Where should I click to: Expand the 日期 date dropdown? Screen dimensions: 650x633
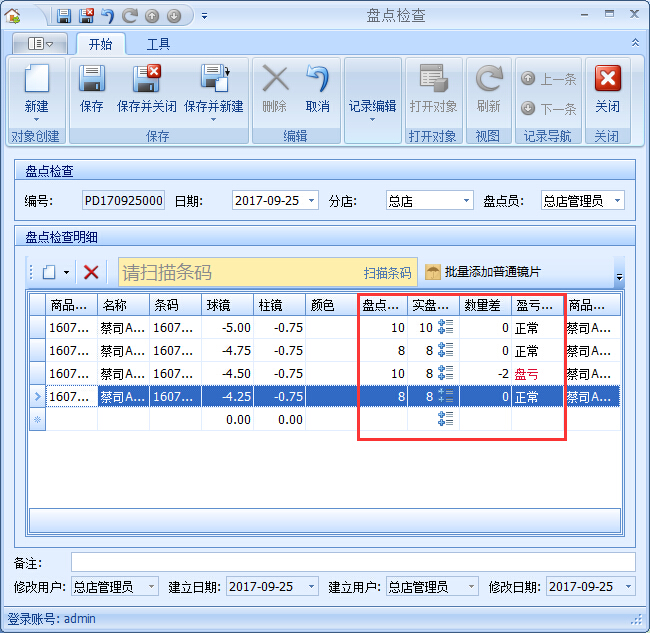point(311,201)
